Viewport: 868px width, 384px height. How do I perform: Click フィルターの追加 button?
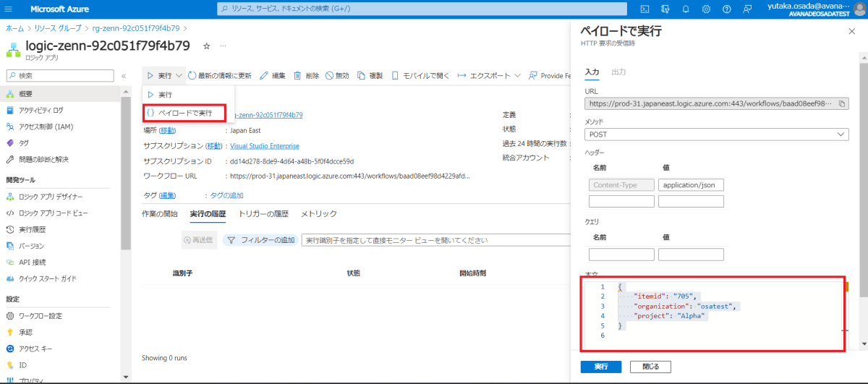[x=260, y=240]
